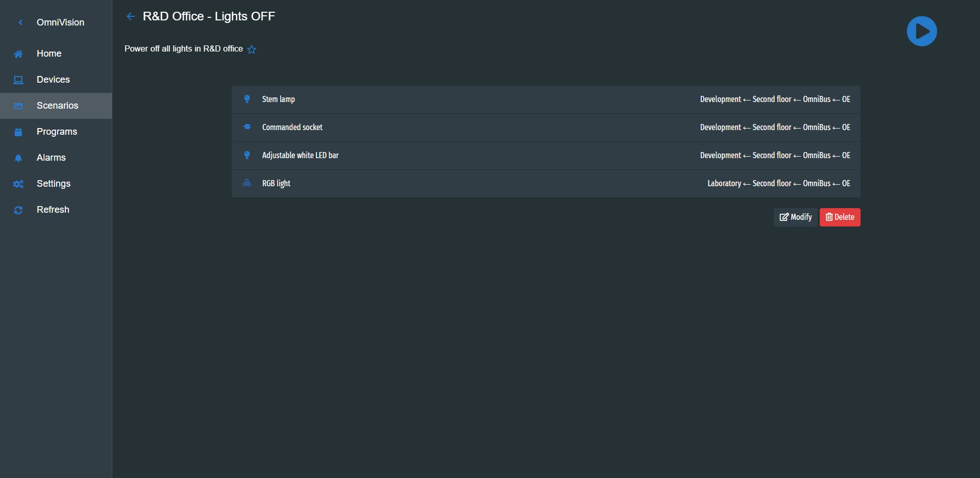Image resolution: width=980 pixels, height=478 pixels.
Task: Click the Programs calendar icon
Action: pyautogui.click(x=18, y=132)
